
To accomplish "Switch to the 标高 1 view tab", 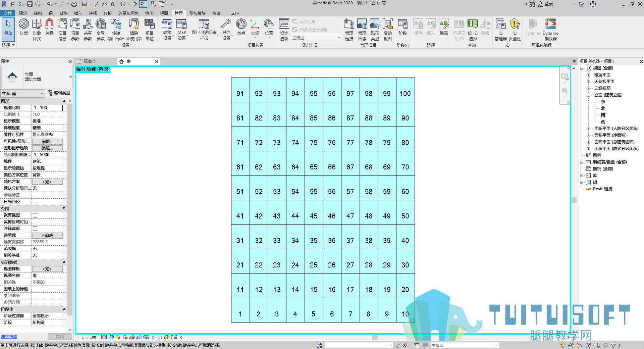I will click(x=89, y=61).
